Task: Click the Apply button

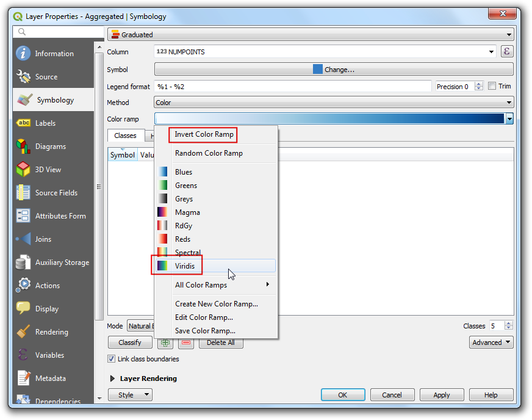Action: click(x=442, y=394)
